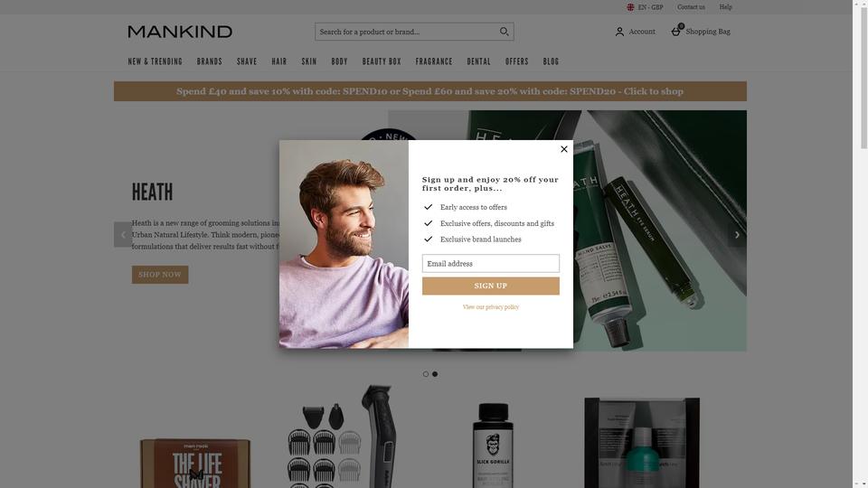Open the EN - GBP locale selector
This screenshot has height=488, width=868.
click(x=645, y=7)
